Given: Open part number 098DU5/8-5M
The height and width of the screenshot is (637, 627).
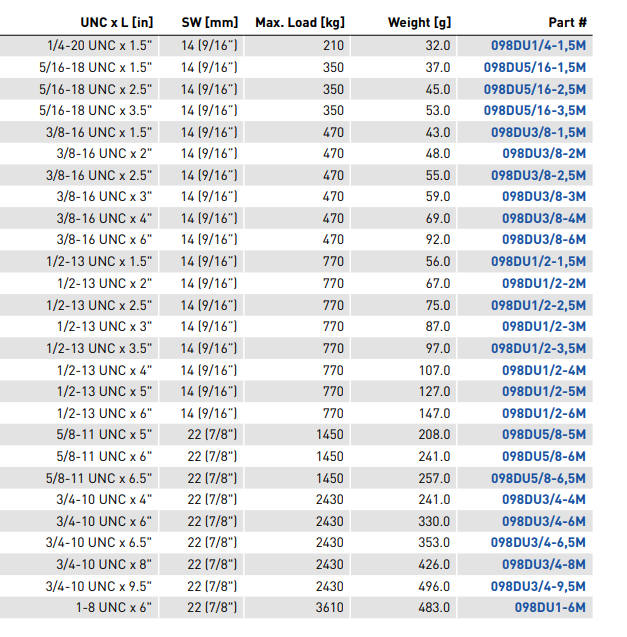Looking at the screenshot, I should [543, 435].
